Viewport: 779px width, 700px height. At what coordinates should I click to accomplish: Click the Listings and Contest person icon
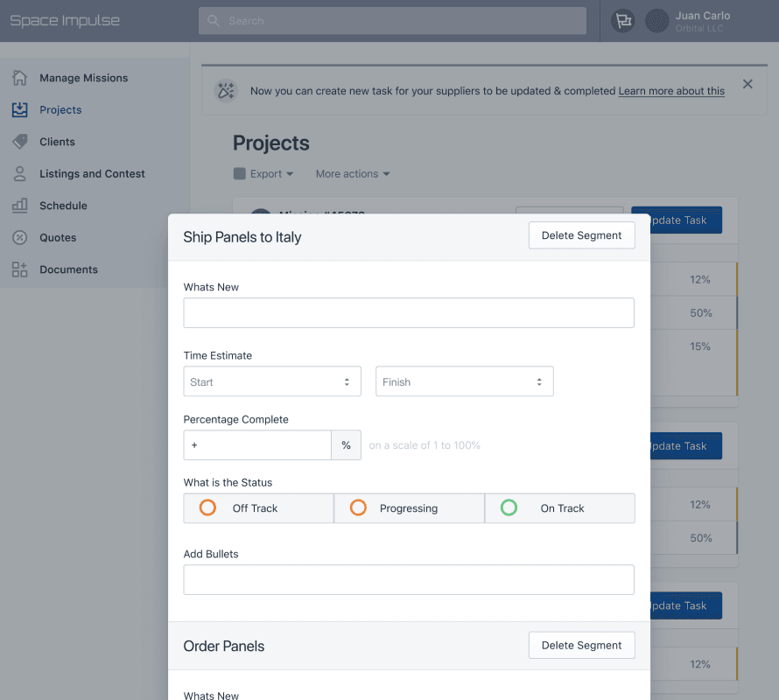(19, 173)
